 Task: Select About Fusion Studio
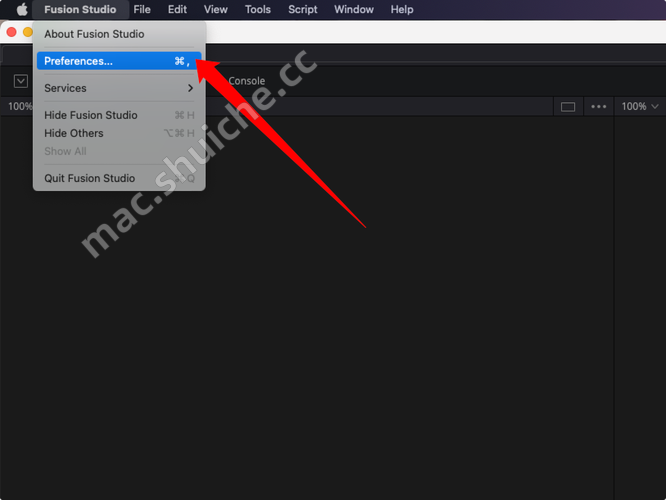[94, 34]
